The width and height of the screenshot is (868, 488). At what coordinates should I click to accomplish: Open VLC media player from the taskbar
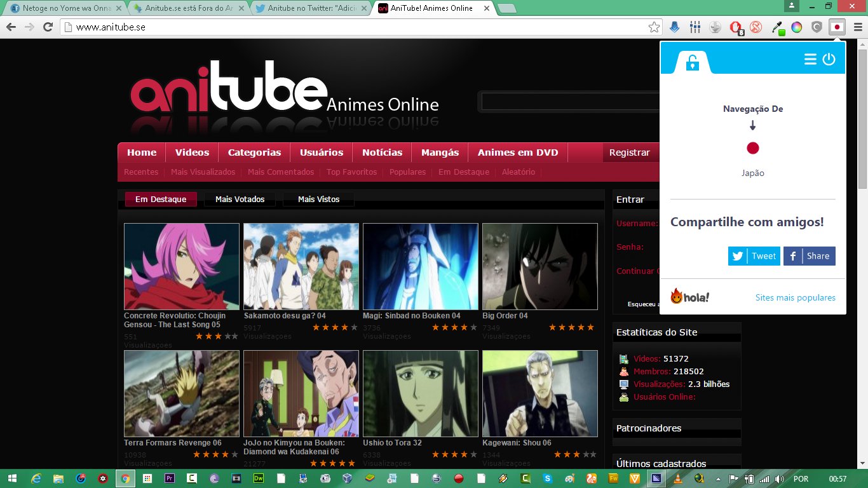pos(678,478)
